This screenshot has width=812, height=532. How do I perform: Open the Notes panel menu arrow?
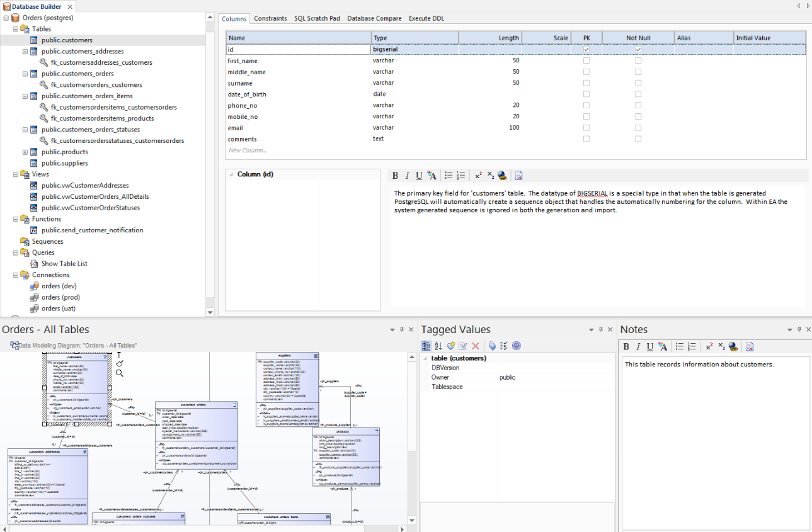(x=790, y=329)
